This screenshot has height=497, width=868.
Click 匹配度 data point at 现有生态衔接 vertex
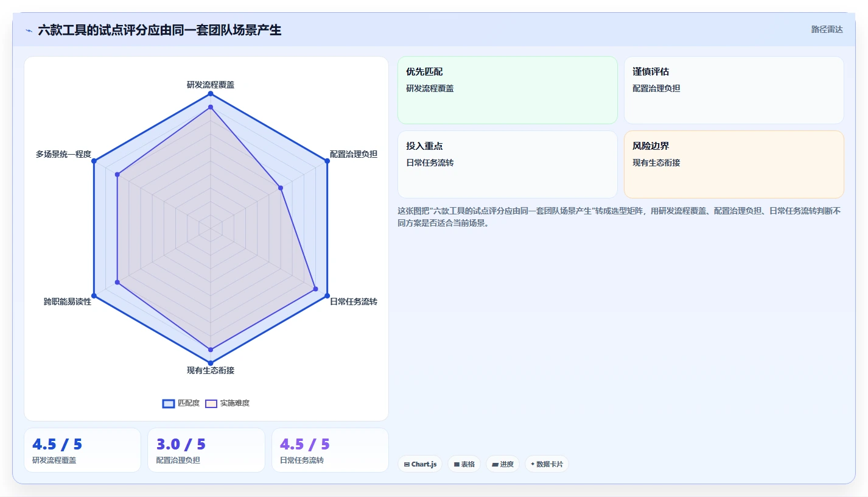click(211, 363)
